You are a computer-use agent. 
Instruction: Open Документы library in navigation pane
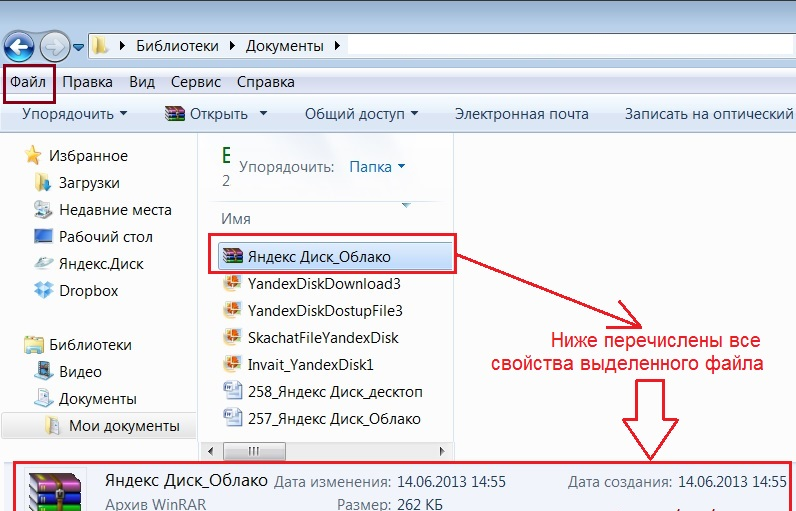[97, 399]
